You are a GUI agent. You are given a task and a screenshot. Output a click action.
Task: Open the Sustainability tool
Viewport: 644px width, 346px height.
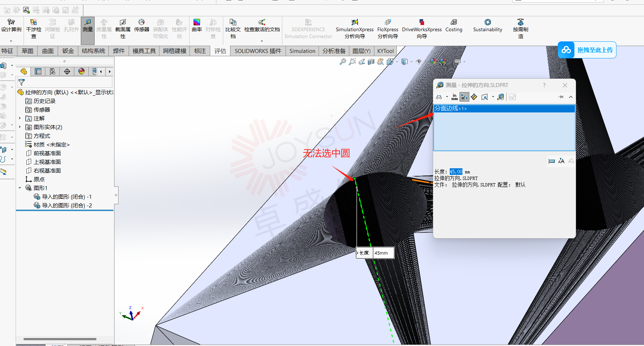(488, 26)
